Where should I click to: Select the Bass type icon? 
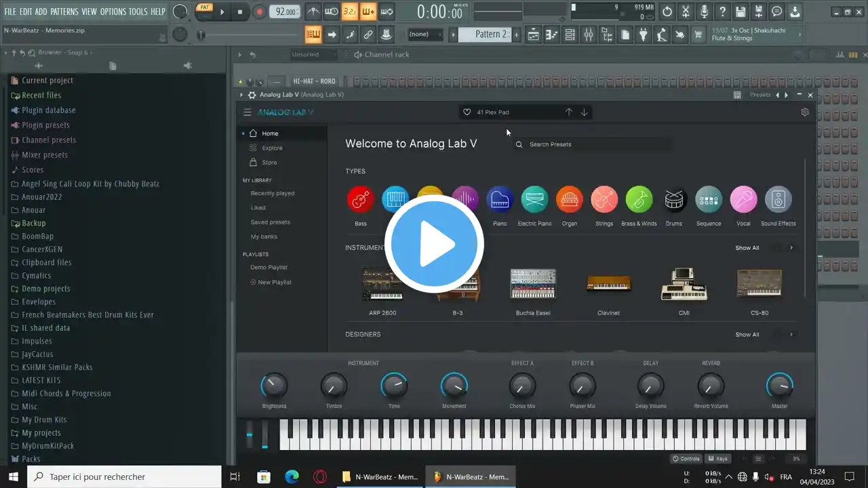(x=361, y=199)
